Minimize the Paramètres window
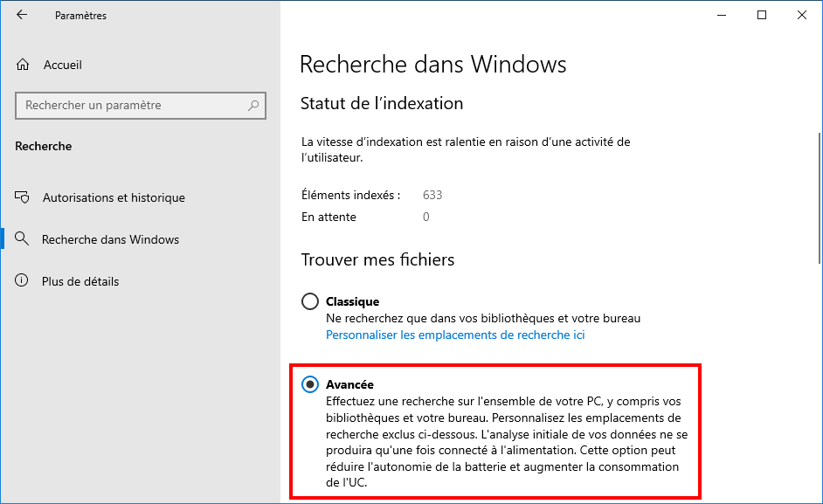This screenshot has height=504, width=823. pos(722,15)
